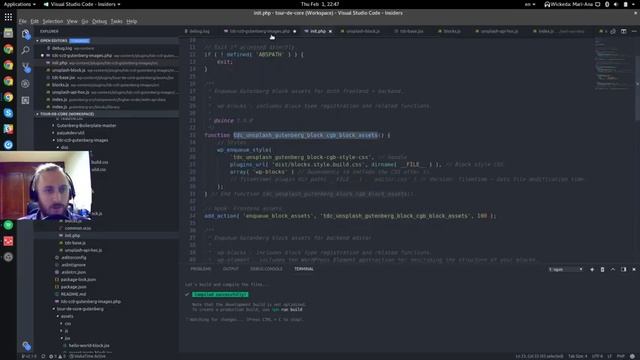Maximize the panel with the up chevron

pyautogui.click(x=613, y=269)
